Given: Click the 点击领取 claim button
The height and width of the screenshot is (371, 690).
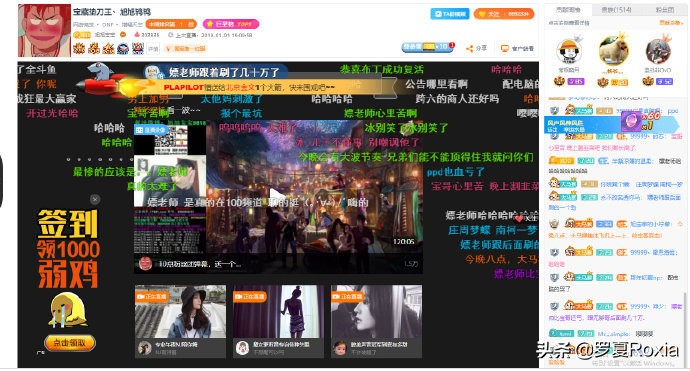Looking at the screenshot, I should pos(70,343).
